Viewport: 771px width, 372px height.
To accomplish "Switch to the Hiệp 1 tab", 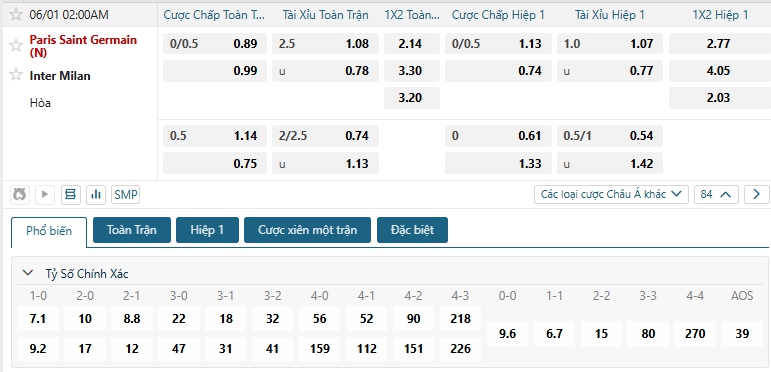I will [x=207, y=230].
